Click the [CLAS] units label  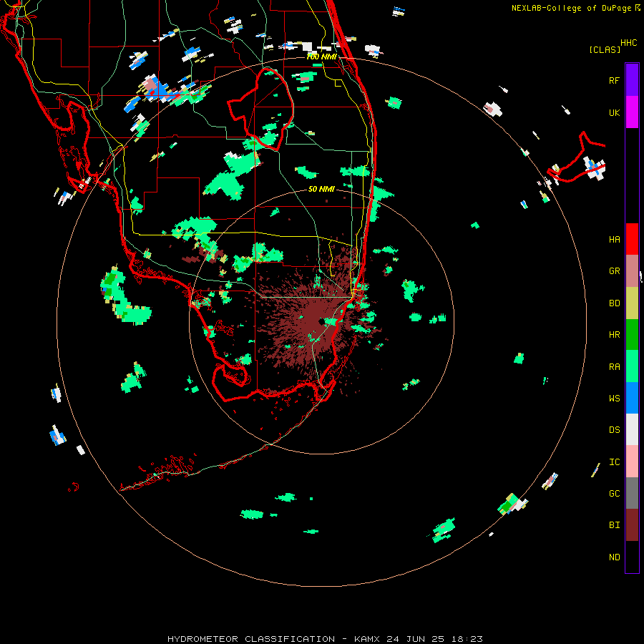pos(605,49)
